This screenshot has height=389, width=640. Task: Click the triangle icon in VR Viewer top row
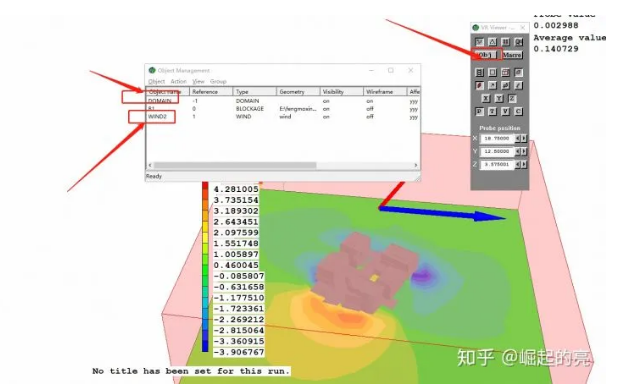pos(493,42)
